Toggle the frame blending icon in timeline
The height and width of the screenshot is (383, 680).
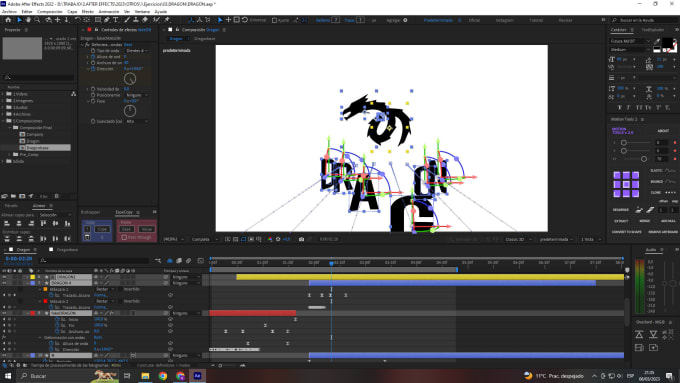click(x=179, y=261)
